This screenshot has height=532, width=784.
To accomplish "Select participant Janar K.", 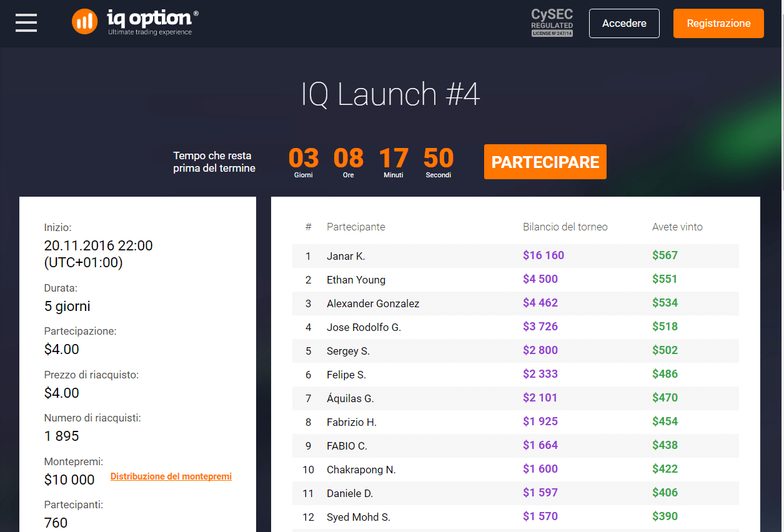I will pyautogui.click(x=346, y=256).
